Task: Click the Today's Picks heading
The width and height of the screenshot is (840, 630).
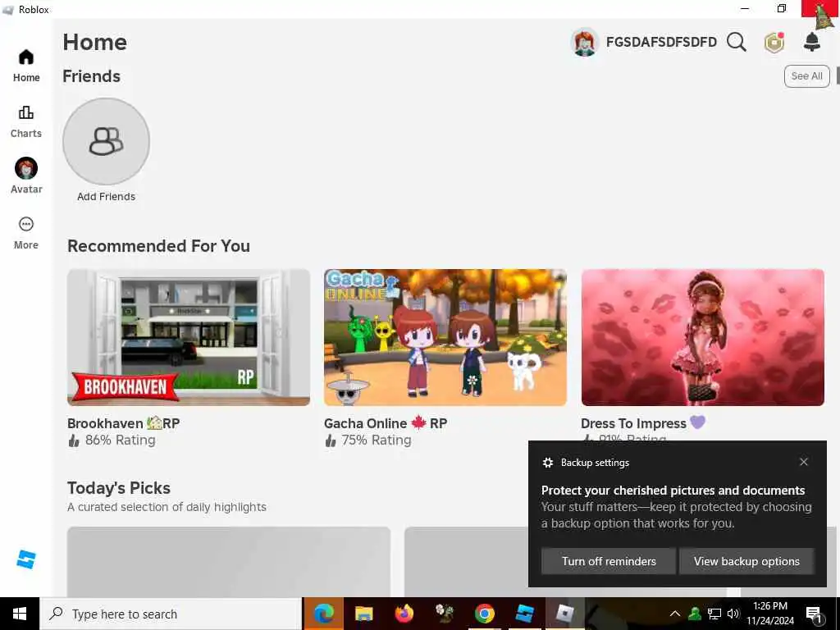Action: 118,488
